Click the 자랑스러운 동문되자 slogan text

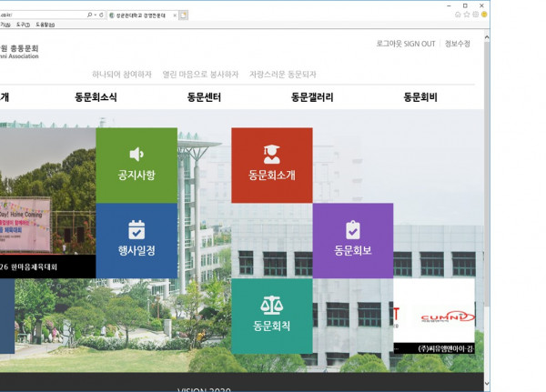[x=283, y=75]
